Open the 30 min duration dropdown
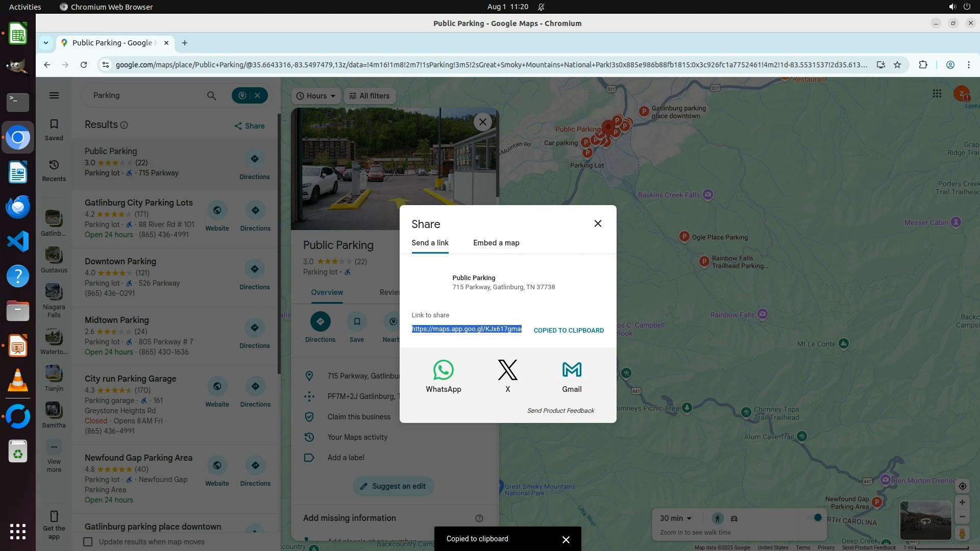980x551 pixels. [x=675, y=518]
